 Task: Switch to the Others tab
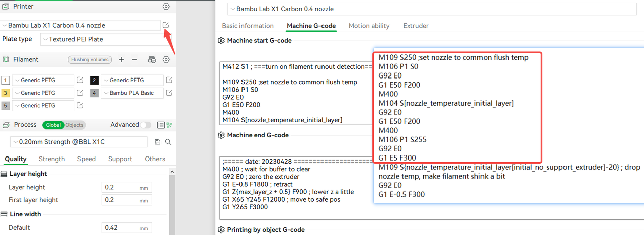(x=155, y=159)
